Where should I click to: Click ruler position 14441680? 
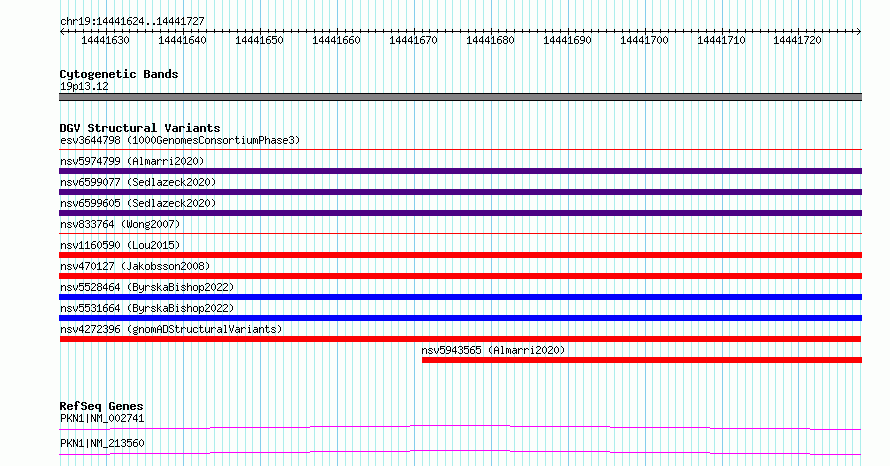pos(490,40)
